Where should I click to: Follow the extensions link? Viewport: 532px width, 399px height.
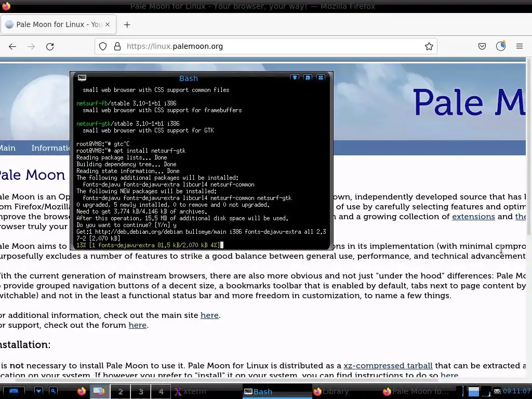[473, 217]
